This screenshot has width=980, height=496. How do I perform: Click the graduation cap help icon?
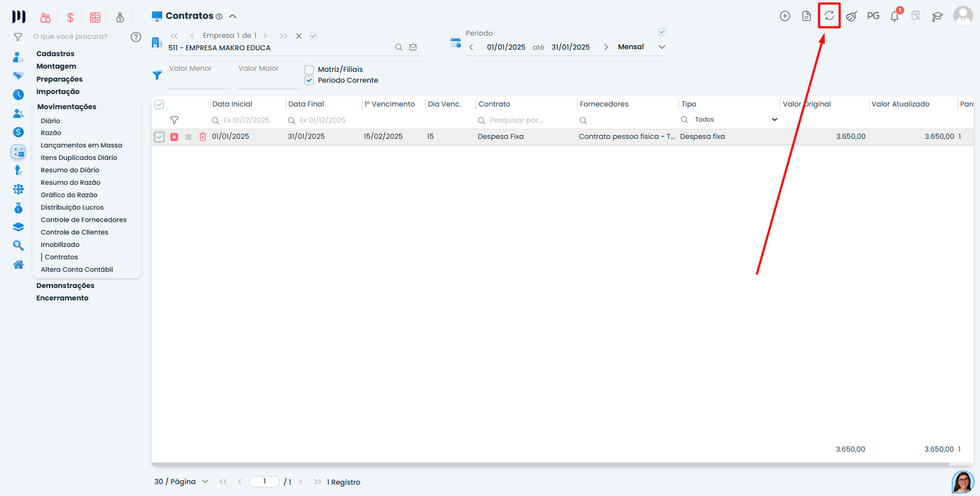(x=937, y=17)
